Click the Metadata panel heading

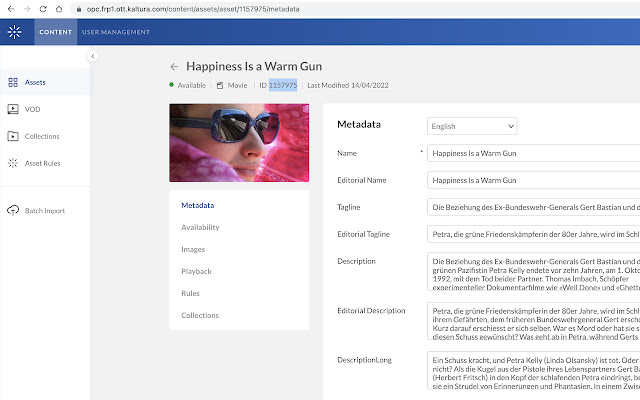click(359, 124)
